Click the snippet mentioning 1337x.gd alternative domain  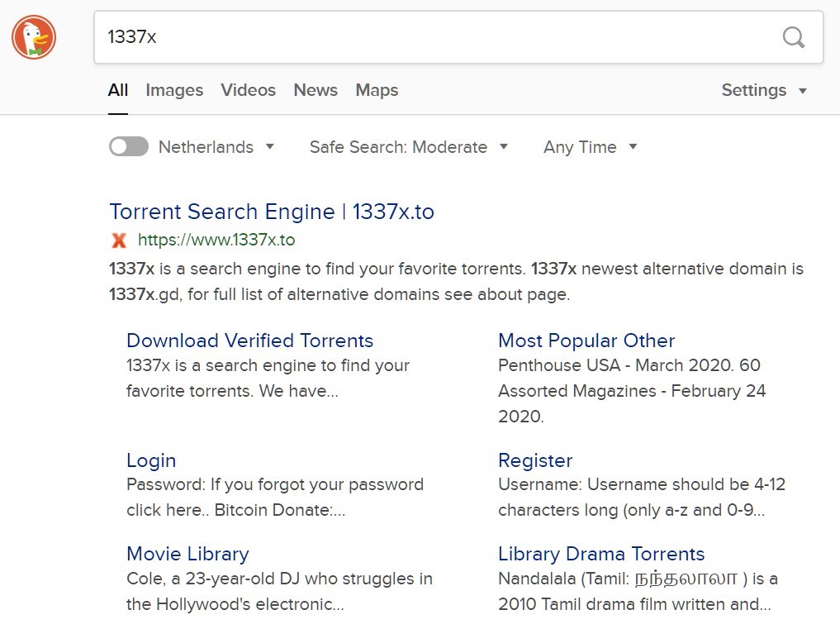[x=457, y=281]
